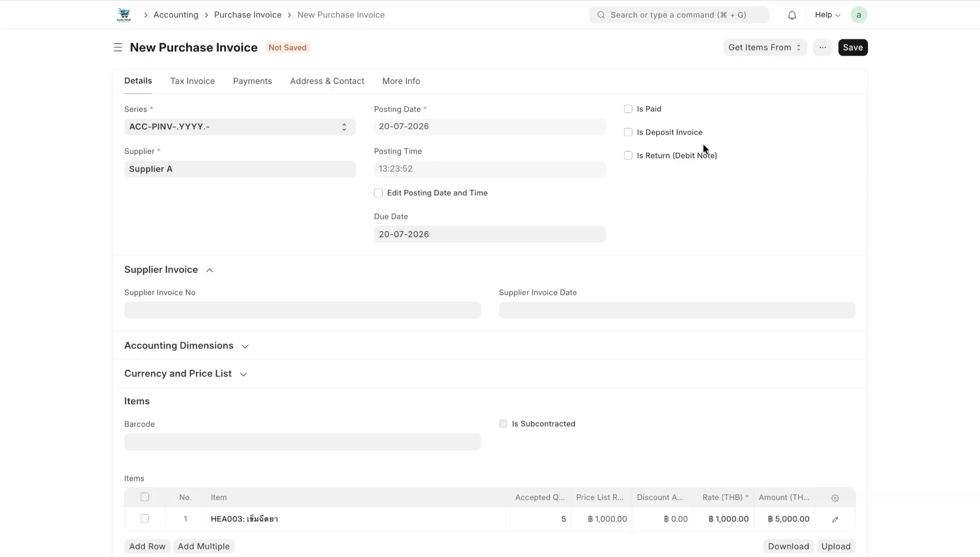This screenshot has width=980, height=557.
Task: Switch to the Tax Invoice tab
Action: (x=192, y=81)
